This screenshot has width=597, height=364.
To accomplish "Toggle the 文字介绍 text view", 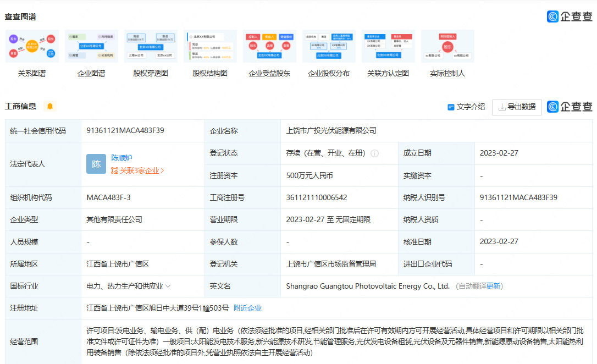I will click(x=466, y=107).
